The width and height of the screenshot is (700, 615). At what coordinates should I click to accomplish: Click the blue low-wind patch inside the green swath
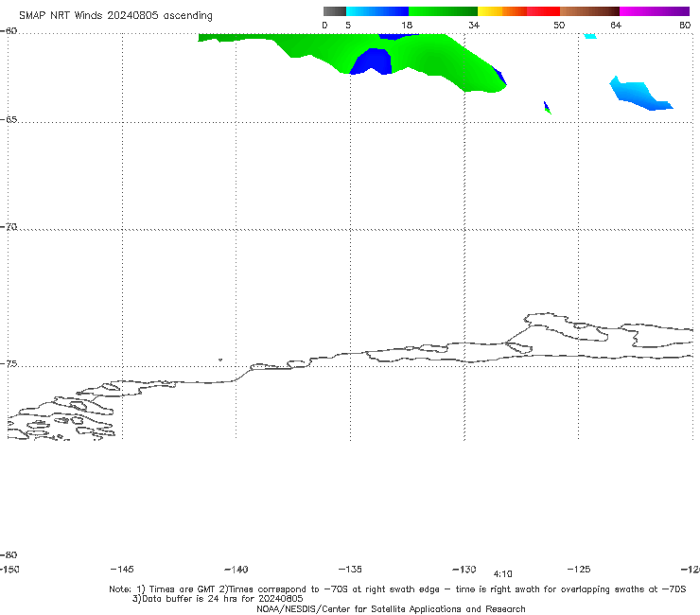click(373, 61)
